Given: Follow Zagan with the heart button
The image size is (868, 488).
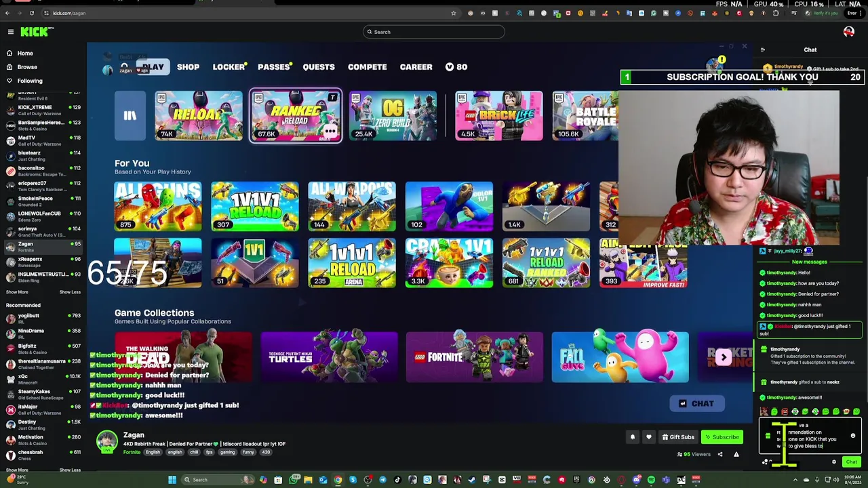Looking at the screenshot, I should (648, 437).
